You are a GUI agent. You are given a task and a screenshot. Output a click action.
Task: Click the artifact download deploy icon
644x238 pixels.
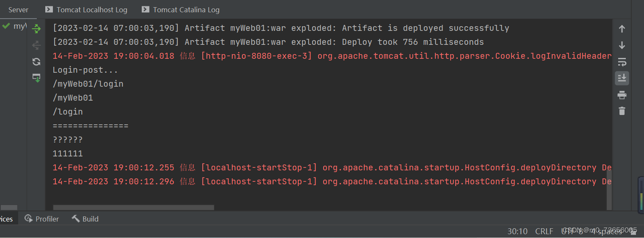[x=36, y=78]
